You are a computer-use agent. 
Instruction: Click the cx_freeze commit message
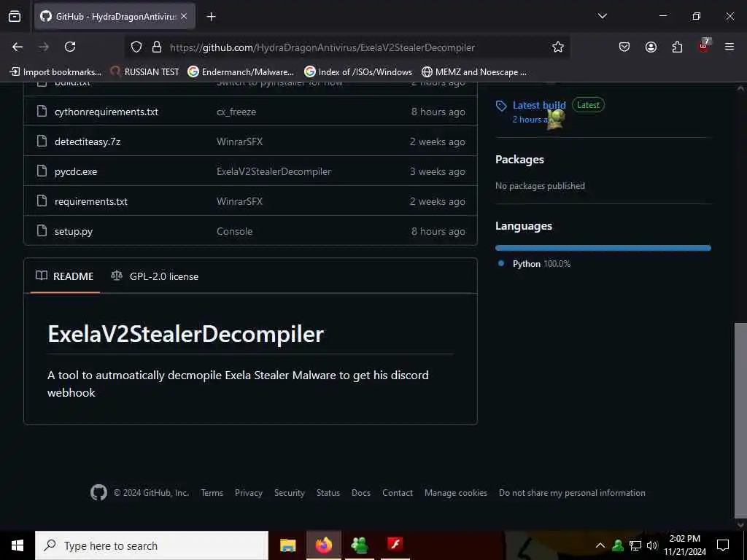point(236,112)
